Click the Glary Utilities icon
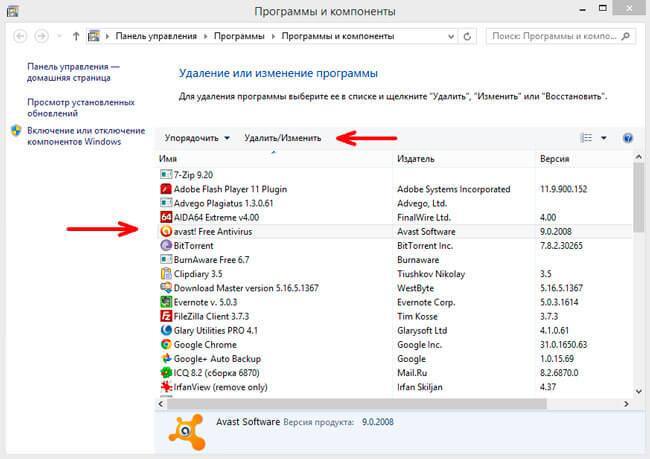650x459 pixels. pyautogui.click(x=166, y=330)
